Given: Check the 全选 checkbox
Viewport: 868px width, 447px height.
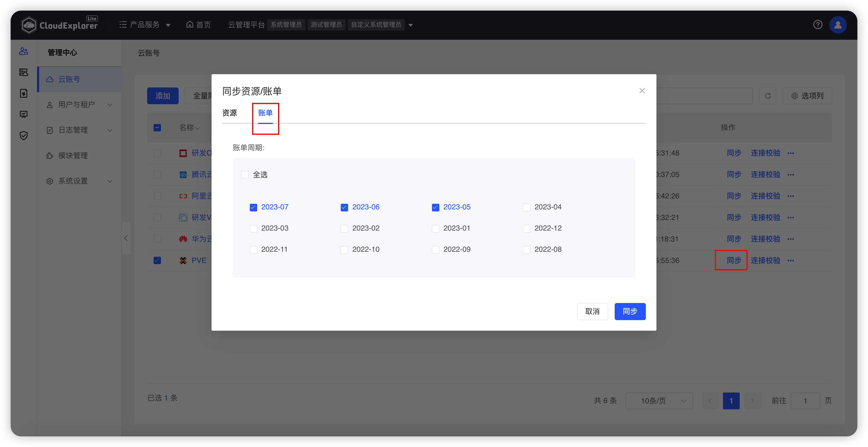Looking at the screenshot, I should (245, 175).
